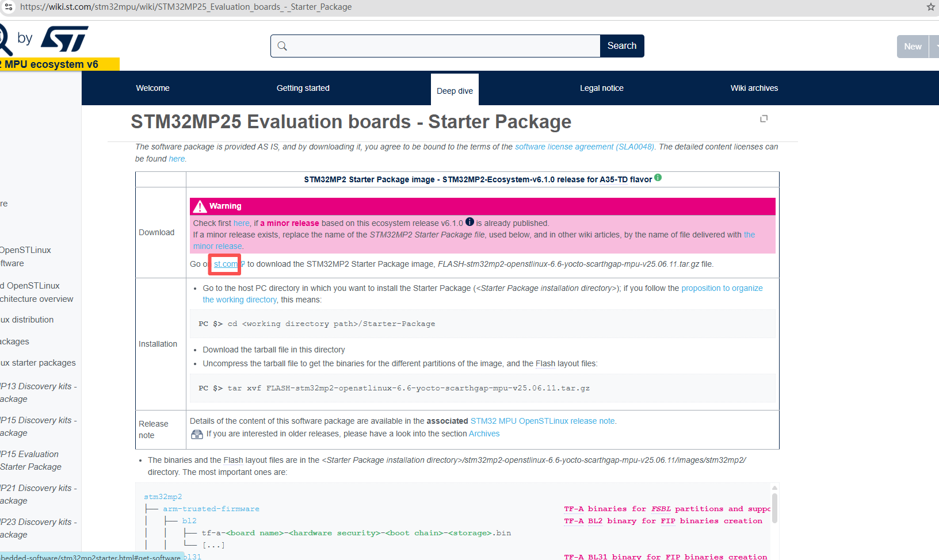
Task: Click the 'tar xvf FLASH-stm32mp2' command line
Action: pos(409,388)
